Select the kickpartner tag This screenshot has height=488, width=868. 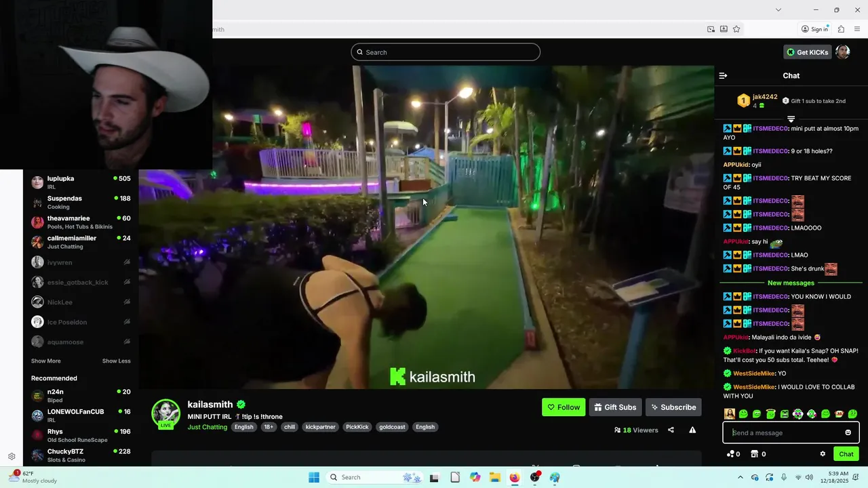click(320, 427)
